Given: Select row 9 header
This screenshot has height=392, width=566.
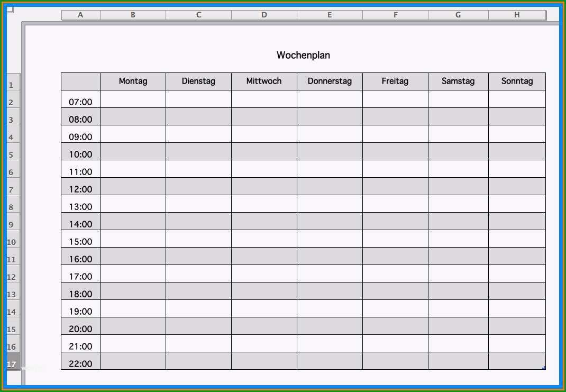Looking at the screenshot, I should pyautogui.click(x=13, y=221).
